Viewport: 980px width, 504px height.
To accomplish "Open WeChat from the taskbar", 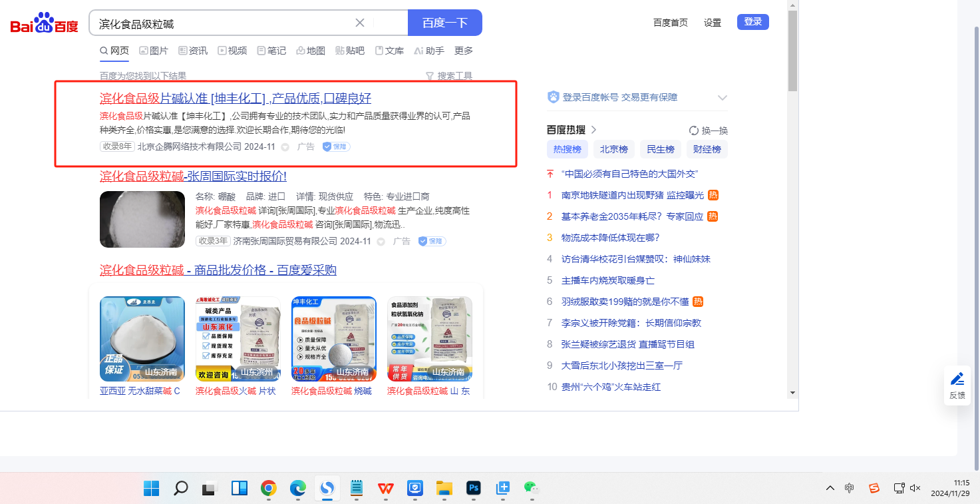I will point(531,488).
